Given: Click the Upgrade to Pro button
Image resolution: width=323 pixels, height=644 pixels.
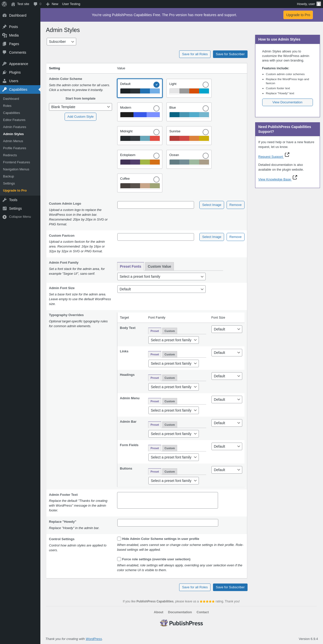Looking at the screenshot, I should pos(298,15).
